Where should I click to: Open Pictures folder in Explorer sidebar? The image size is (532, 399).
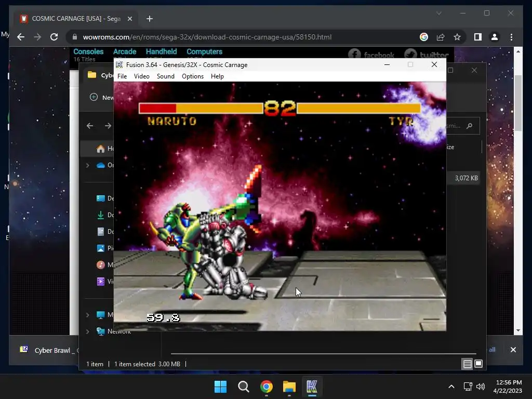point(104,248)
